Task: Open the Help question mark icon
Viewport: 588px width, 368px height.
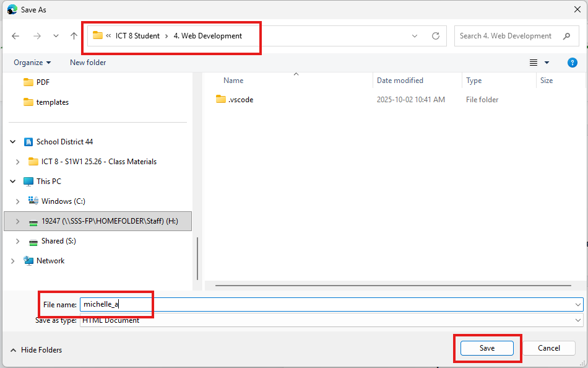Action: click(573, 63)
